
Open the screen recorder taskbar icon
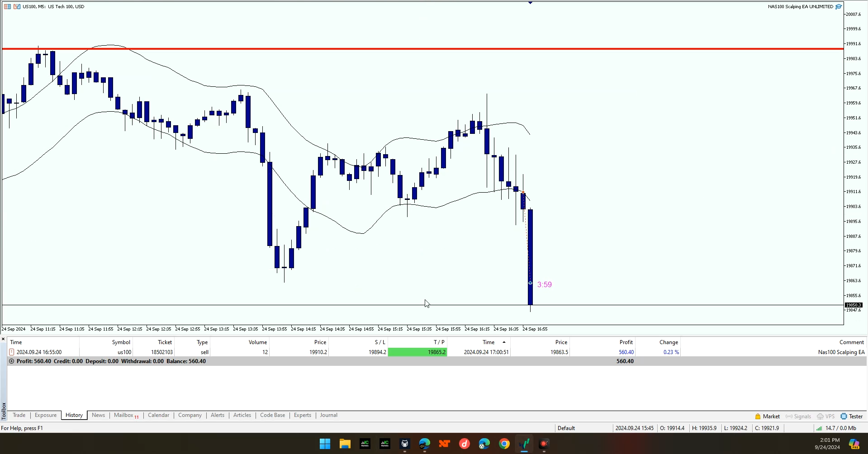click(544, 444)
